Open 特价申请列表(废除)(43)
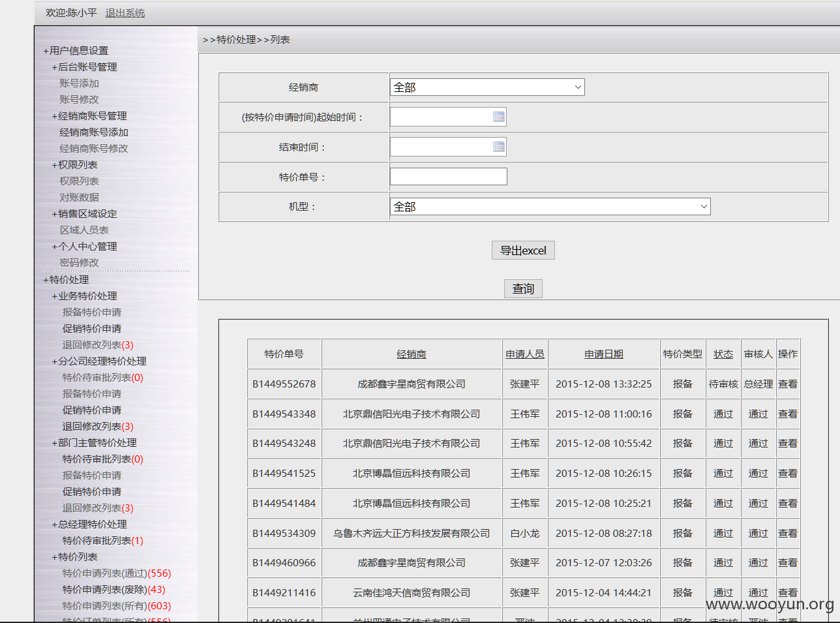Image resolution: width=840 pixels, height=623 pixels. 114,589
